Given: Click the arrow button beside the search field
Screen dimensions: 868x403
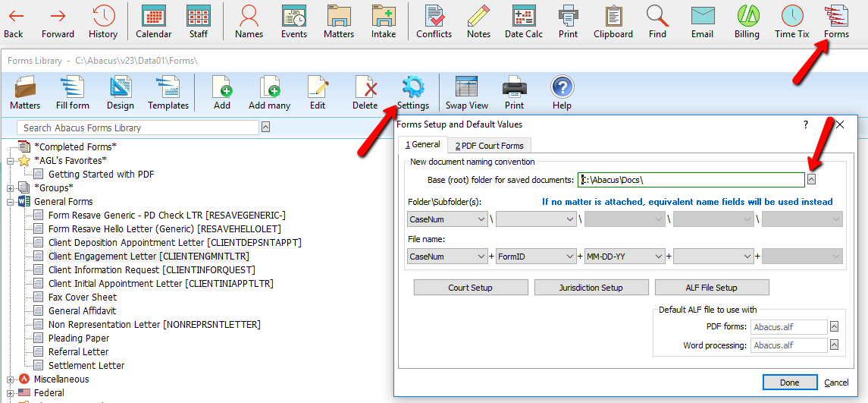Looking at the screenshot, I should point(266,127).
